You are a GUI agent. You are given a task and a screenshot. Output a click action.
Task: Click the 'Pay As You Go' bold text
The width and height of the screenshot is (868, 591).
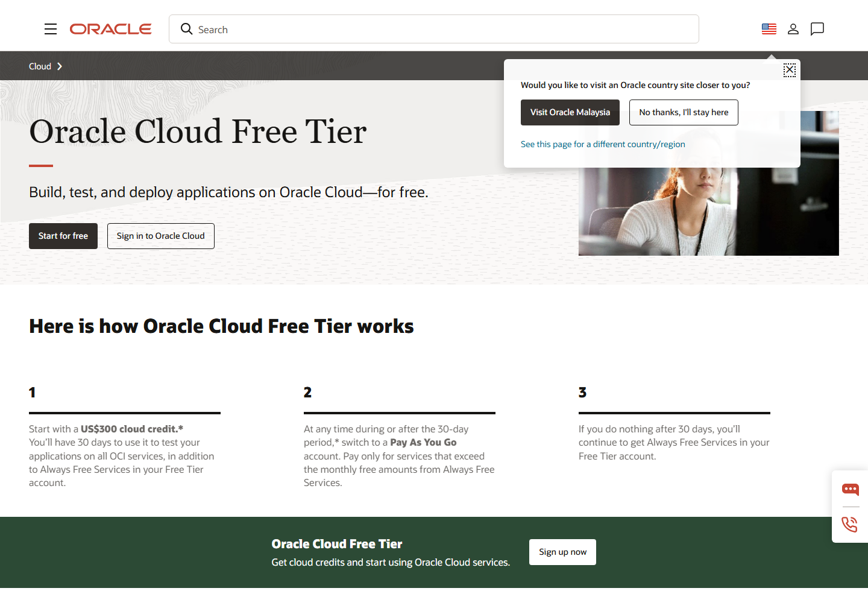coord(423,442)
